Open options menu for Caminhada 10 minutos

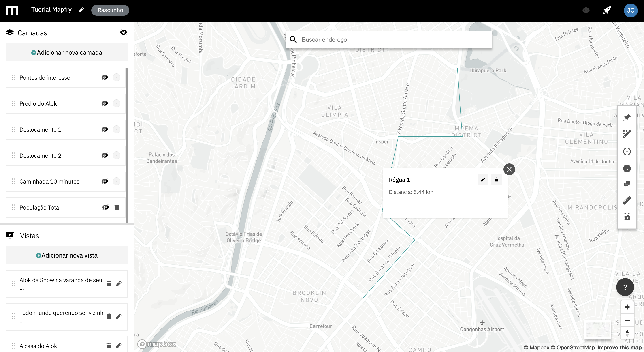coord(117,181)
